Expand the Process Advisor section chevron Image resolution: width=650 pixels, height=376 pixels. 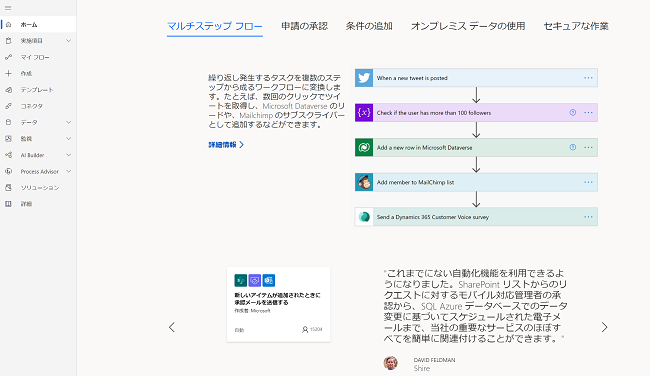tap(68, 171)
